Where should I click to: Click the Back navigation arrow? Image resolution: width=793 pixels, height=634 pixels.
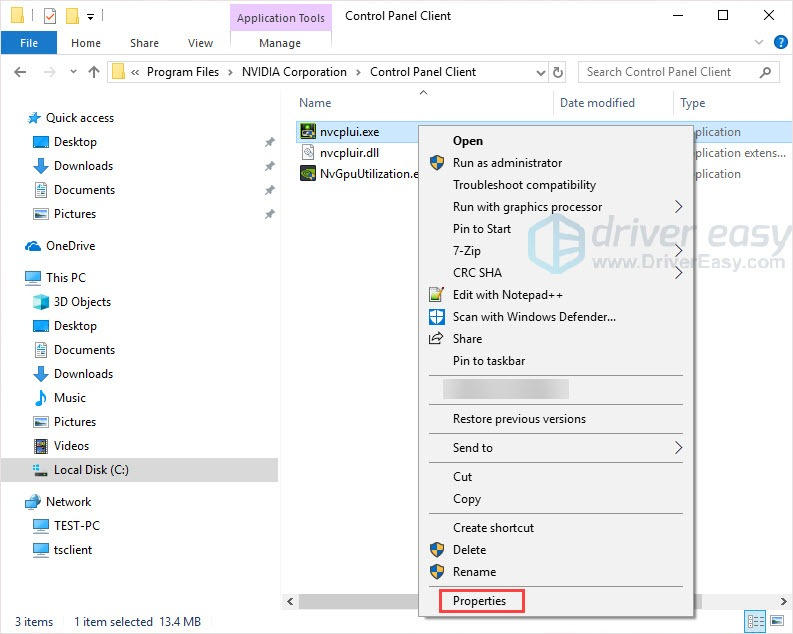tap(21, 72)
